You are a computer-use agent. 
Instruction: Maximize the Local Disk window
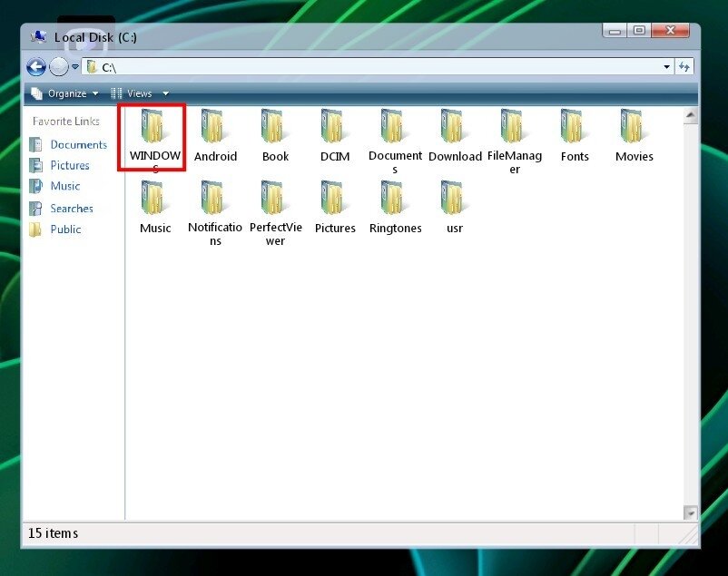(x=639, y=31)
